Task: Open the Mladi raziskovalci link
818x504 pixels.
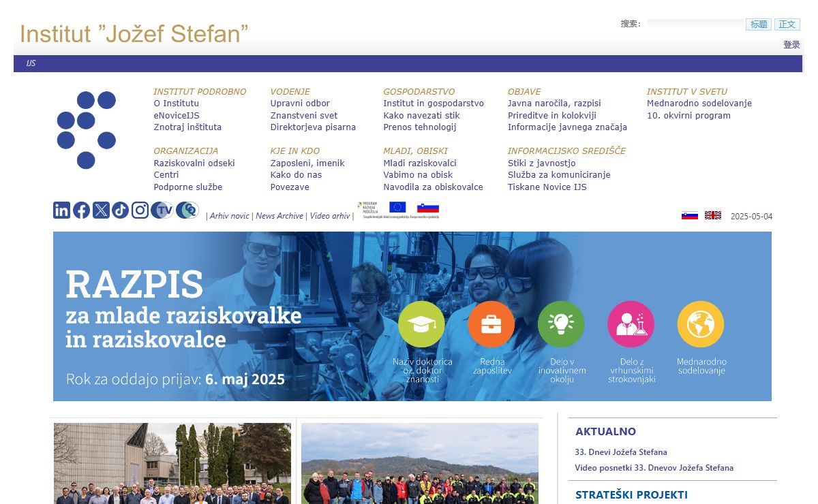Action: (x=420, y=163)
